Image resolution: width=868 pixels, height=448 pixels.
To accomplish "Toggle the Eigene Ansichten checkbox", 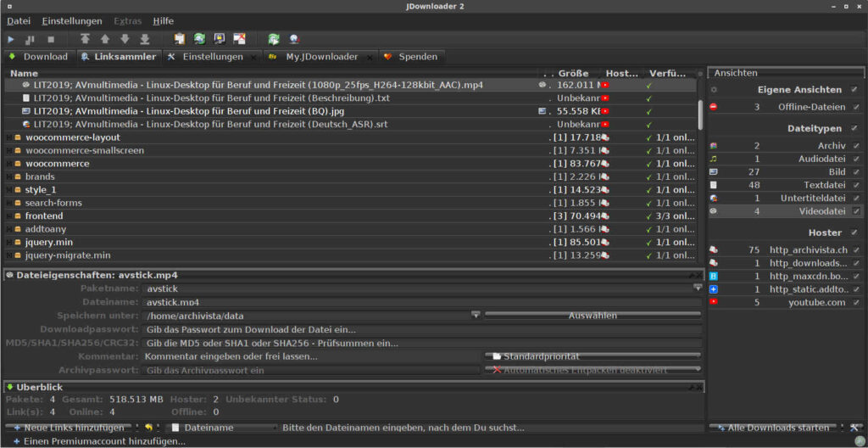I will coord(854,89).
